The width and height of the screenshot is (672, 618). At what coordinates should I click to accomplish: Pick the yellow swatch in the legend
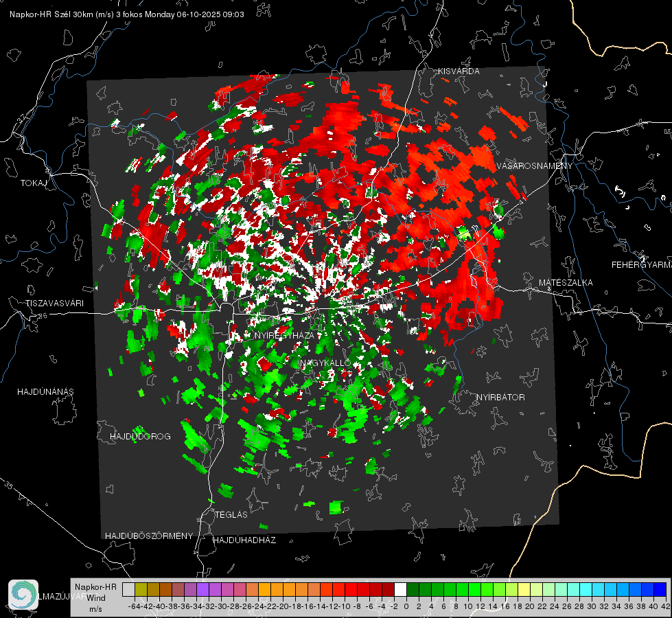(x=524, y=589)
